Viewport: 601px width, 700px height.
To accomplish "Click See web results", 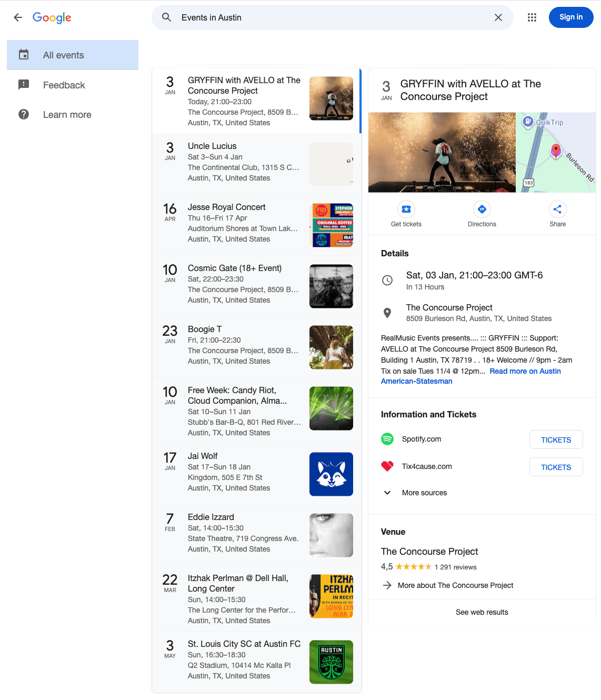I will coord(482,612).
